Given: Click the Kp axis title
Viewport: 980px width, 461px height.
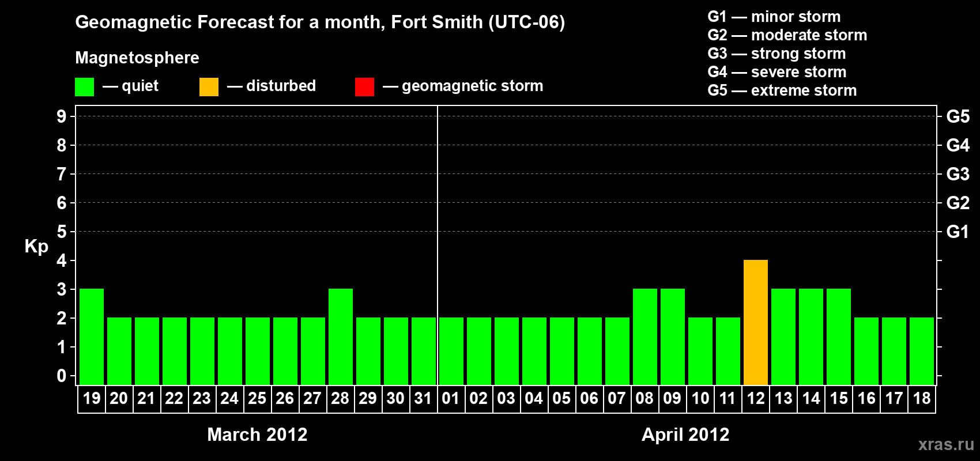Looking at the screenshot, I should tap(36, 247).
